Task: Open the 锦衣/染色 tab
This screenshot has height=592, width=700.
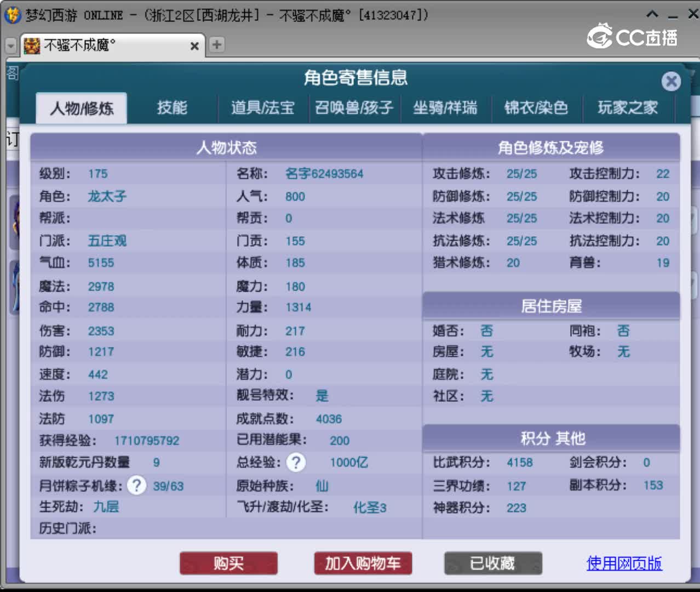Action: point(536,107)
